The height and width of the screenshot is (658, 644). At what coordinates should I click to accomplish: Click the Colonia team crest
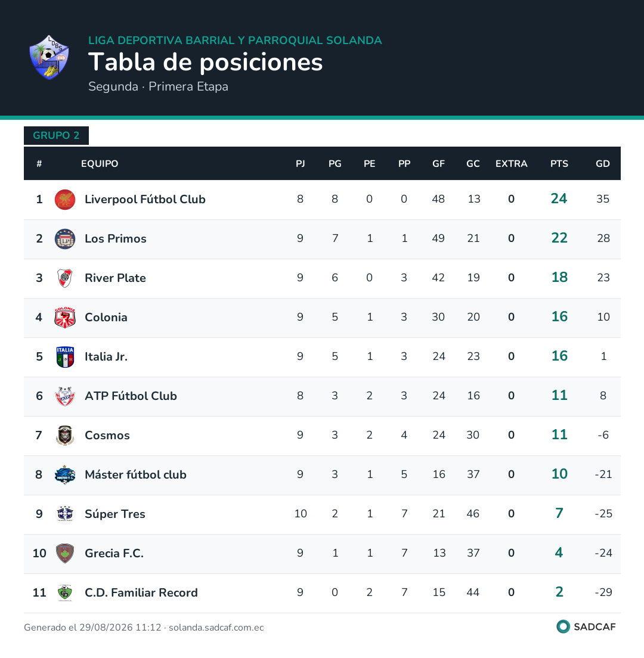click(x=65, y=317)
